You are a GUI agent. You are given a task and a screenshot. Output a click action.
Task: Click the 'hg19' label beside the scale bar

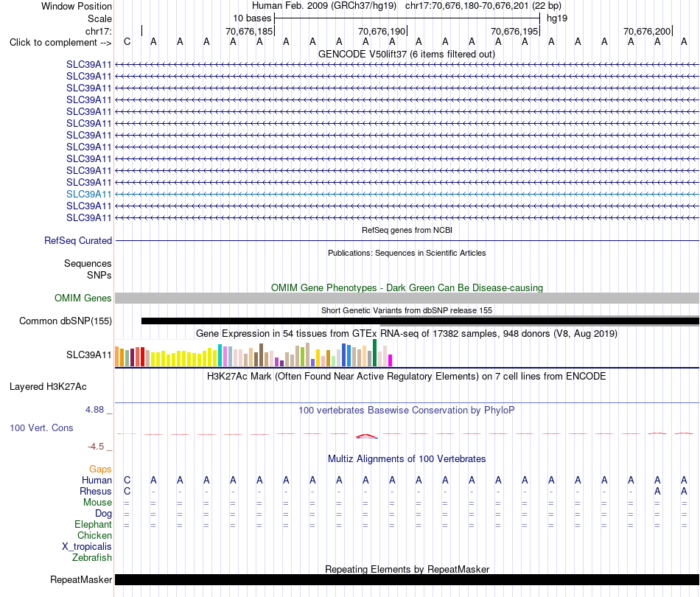coord(557,18)
